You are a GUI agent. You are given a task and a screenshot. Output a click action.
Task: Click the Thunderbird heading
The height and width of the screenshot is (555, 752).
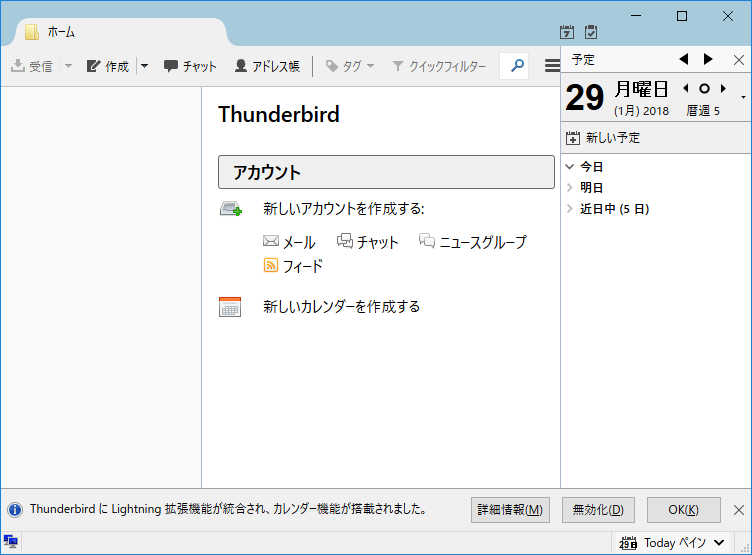coord(279,115)
